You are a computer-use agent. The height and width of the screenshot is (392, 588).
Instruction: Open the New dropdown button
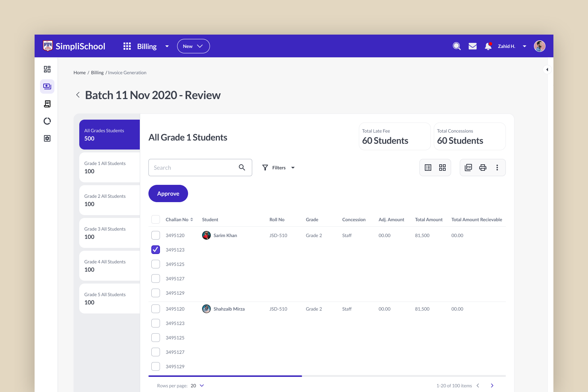coord(193,46)
